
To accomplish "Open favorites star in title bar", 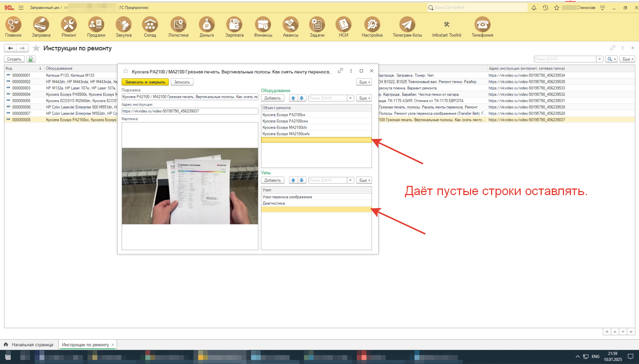I will coord(557,8).
